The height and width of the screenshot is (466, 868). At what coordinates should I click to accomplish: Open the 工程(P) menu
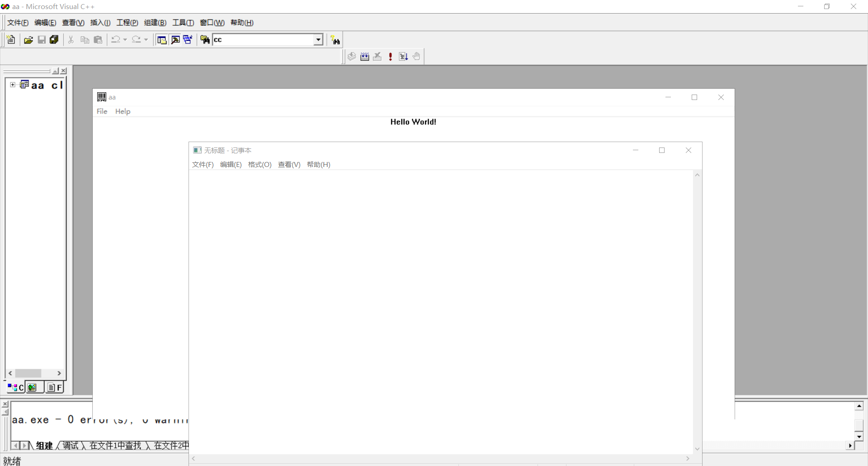pyautogui.click(x=127, y=23)
